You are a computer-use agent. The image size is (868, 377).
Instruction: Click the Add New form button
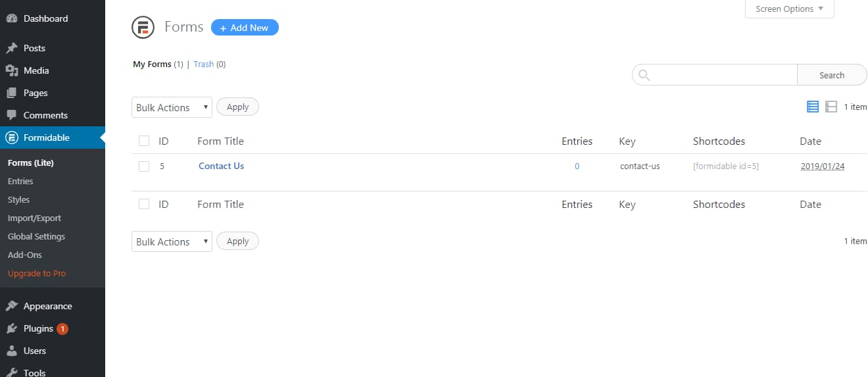245,28
